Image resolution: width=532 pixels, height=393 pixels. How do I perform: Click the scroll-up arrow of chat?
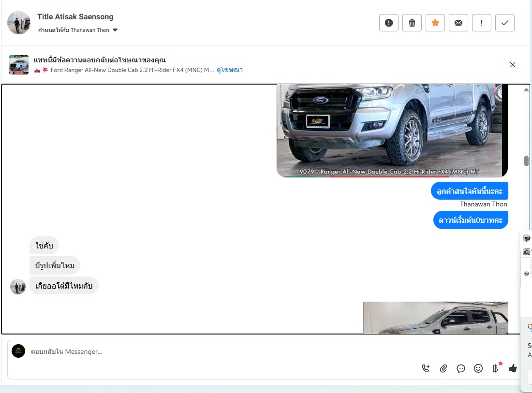pyautogui.click(x=526, y=90)
